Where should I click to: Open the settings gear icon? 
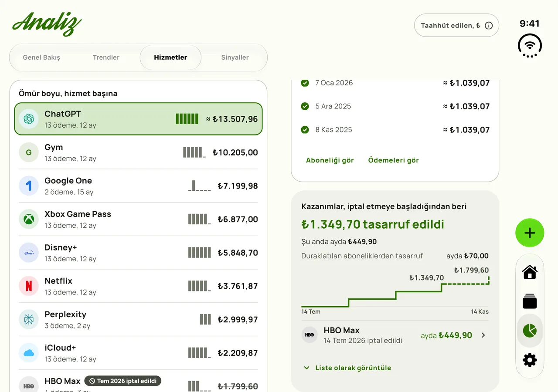tap(530, 360)
